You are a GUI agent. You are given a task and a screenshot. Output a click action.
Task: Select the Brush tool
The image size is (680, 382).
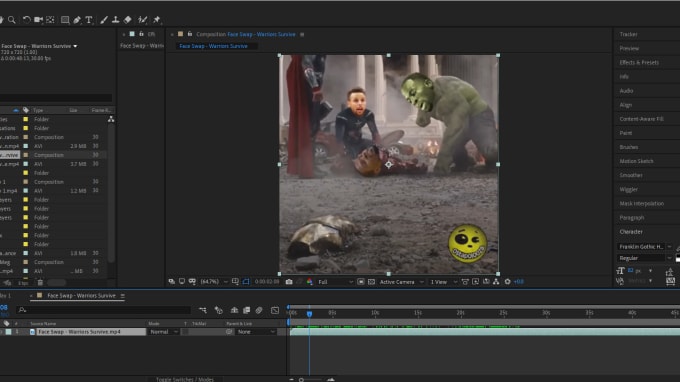104,20
